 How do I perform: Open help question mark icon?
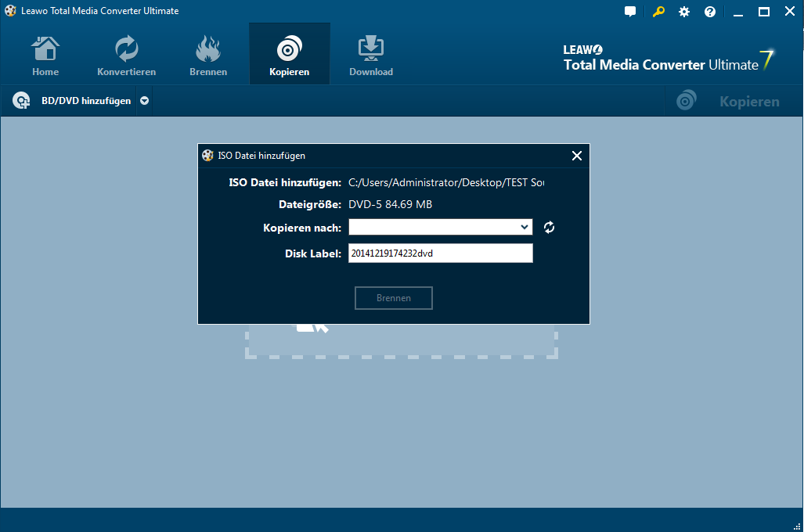tap(710, 12)
